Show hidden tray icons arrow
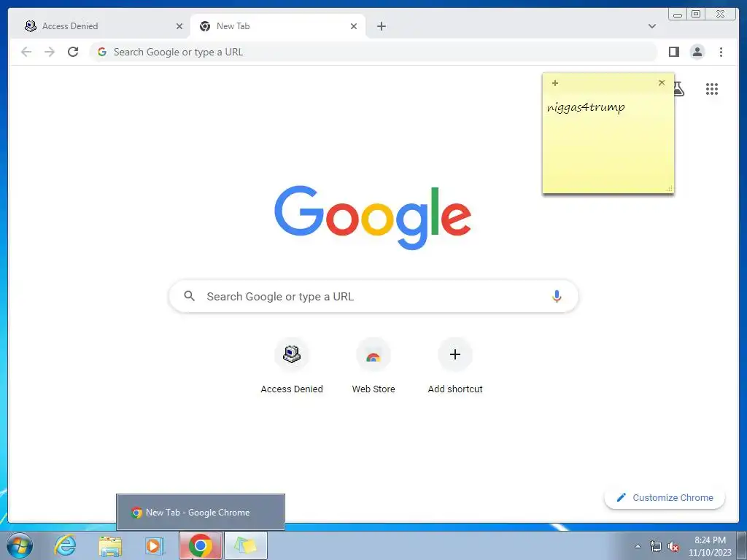This screenshot has height=560, width=747. [x=638, y=546]
